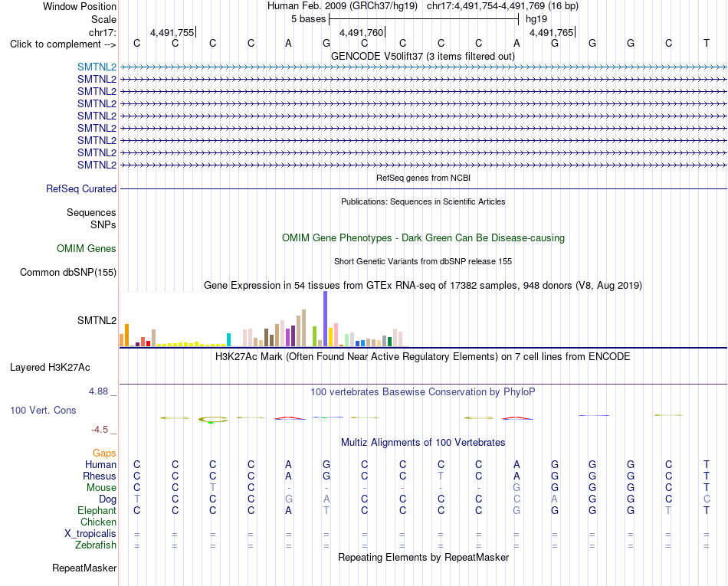Click the X_tropicalis species label

point(90,534)
